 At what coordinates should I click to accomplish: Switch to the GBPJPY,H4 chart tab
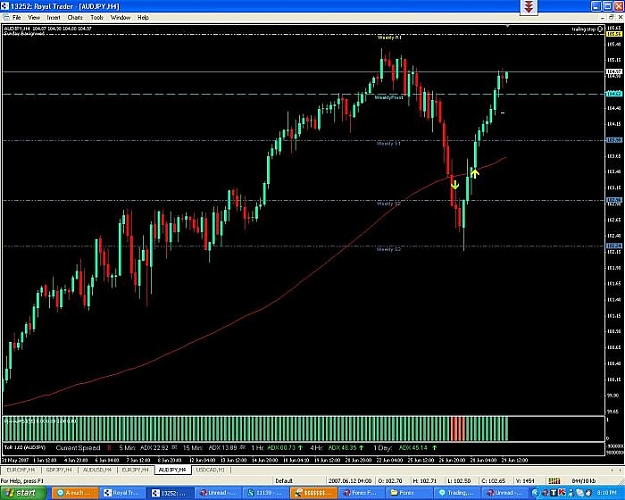59,470
